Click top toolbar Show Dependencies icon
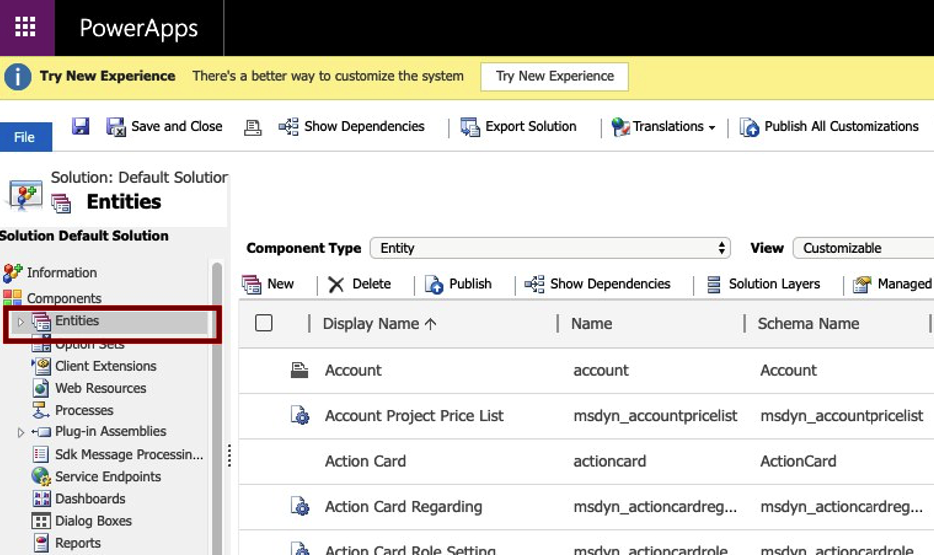The width and height of the screenshot is (934, 555). click(289, 126)
